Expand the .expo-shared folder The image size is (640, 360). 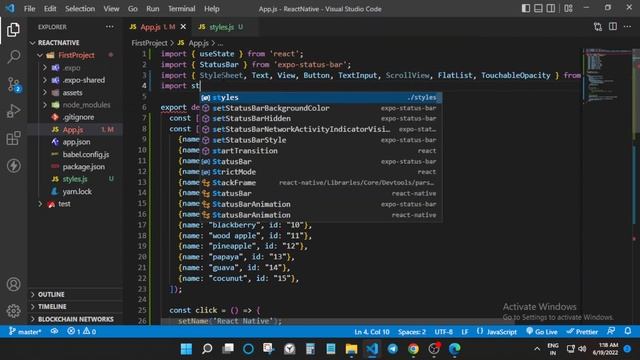click(x=45, y=80)
